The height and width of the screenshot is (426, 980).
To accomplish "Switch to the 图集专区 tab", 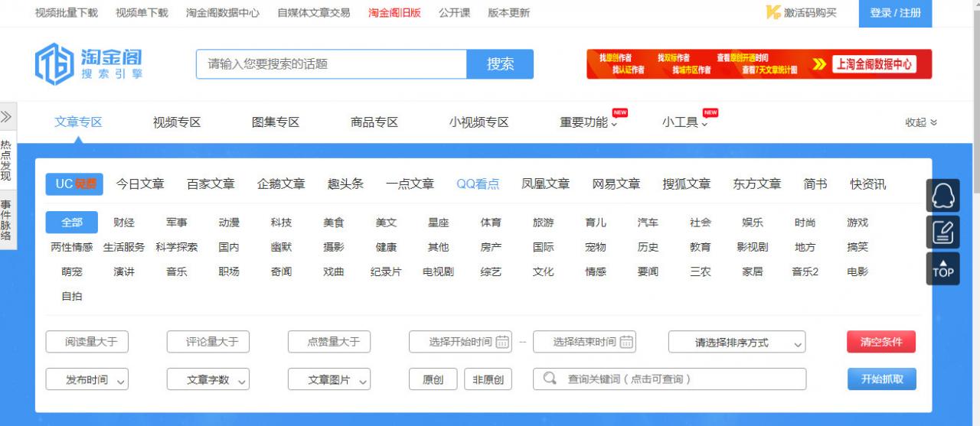I will point(276,122).
